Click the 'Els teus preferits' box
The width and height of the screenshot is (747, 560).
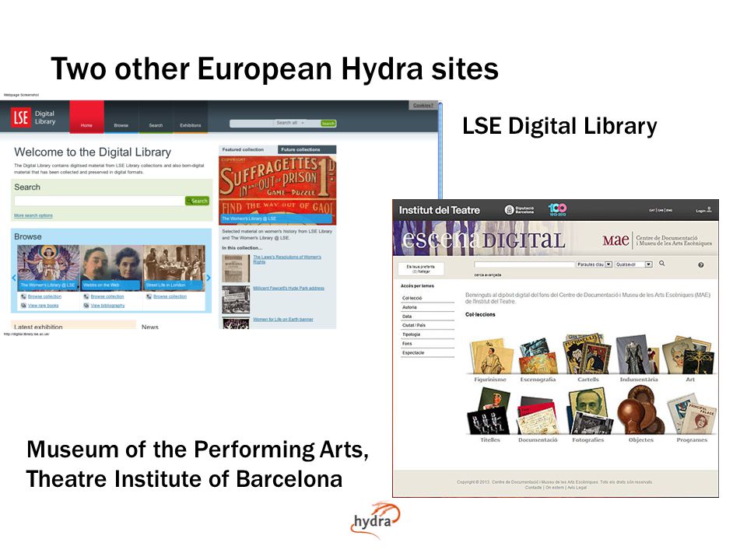tap(421, 269)
